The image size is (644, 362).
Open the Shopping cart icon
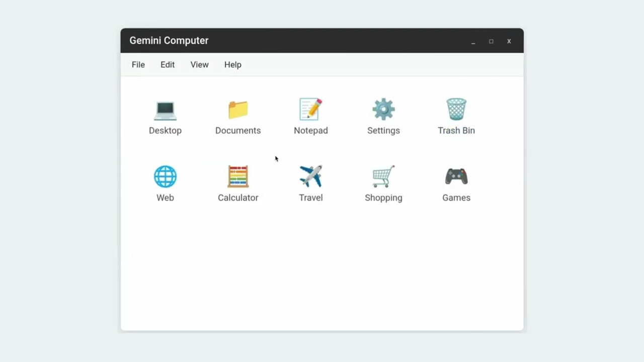(383, 177)
